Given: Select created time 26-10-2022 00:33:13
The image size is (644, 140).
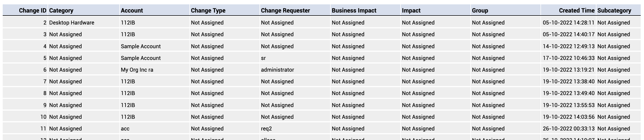Looking at the screenshot, I should coord(569,129).
